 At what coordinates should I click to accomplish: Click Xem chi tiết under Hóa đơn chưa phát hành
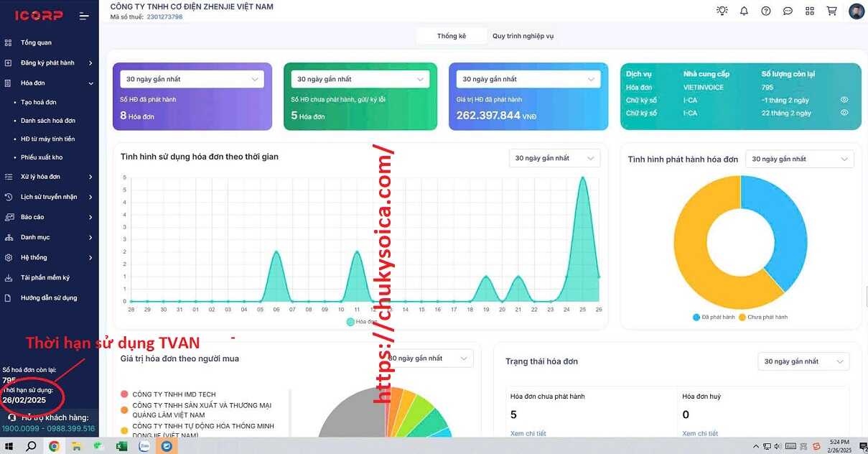click(x=528, y=434)
